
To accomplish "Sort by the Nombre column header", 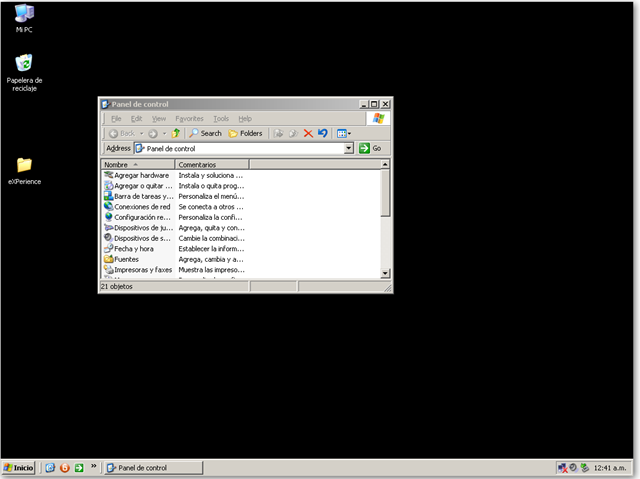I will point(138,164).
